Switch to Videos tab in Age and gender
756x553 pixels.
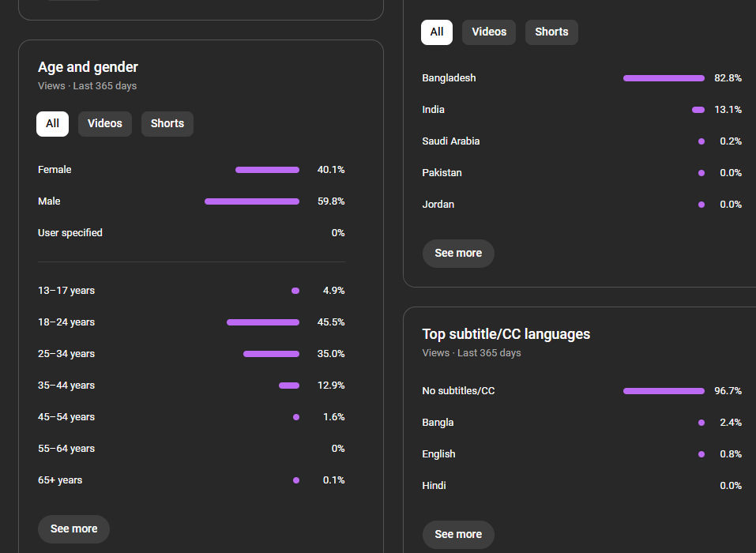pyautogui.click(x=104, y=124)
